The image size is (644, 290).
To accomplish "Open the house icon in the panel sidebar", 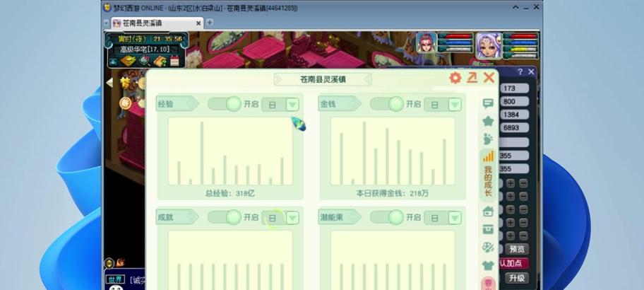I will pyautogui.click(x=488, y=211).
